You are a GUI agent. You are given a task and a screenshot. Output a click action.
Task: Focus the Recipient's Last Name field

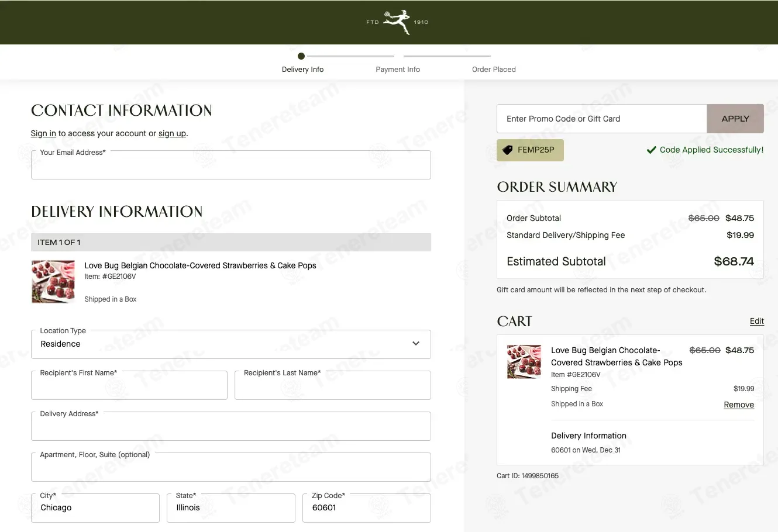(332, 386)
